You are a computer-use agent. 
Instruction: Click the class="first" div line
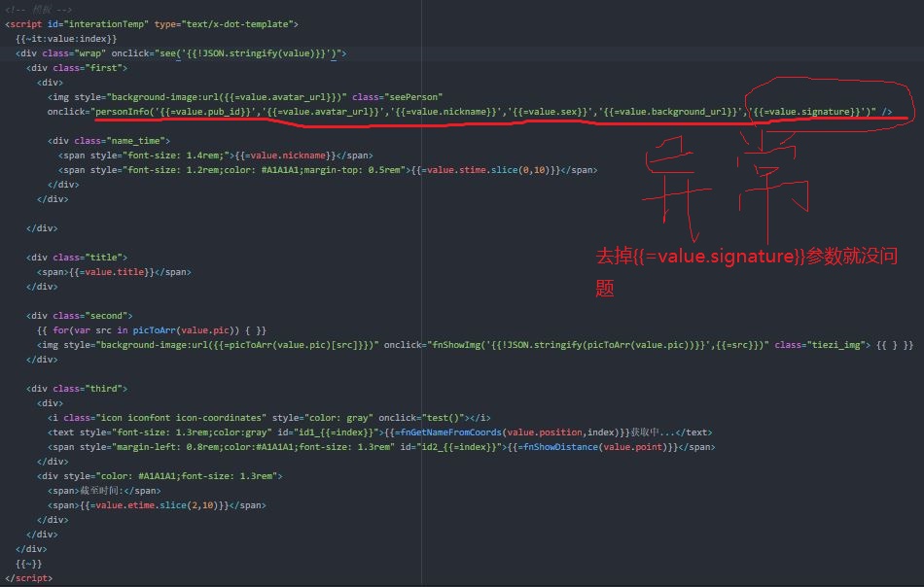(x=77, y=68)
